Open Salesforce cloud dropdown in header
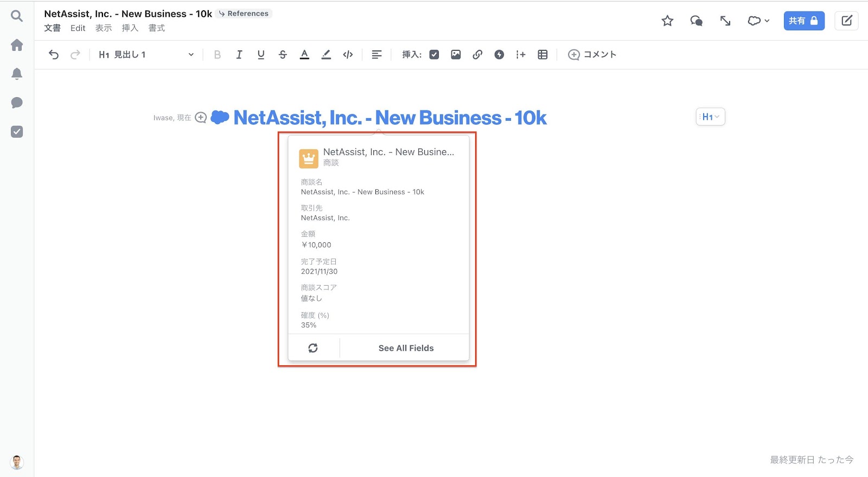Image resolution: width=868 pixels, height=477 pixels. tap(758, 21)
